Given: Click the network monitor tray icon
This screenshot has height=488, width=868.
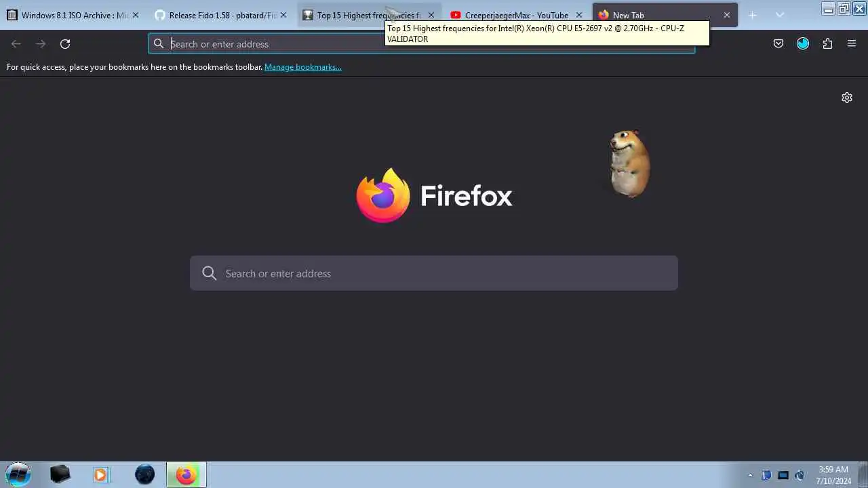Looking at the screenshot, I should click(x=783, y=475).
